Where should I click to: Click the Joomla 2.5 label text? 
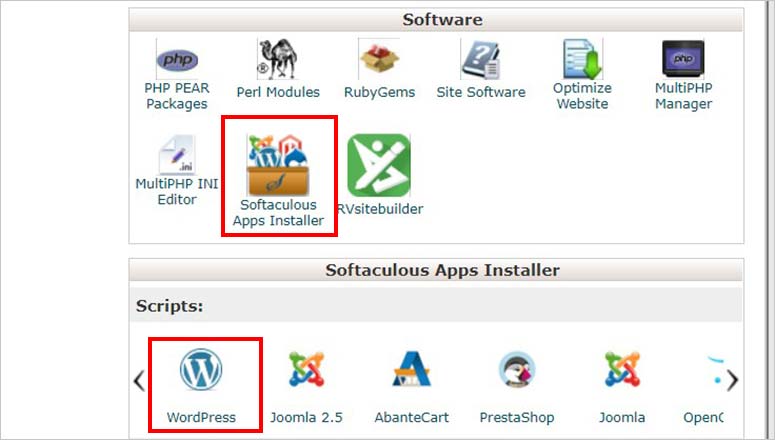point(306,417)
